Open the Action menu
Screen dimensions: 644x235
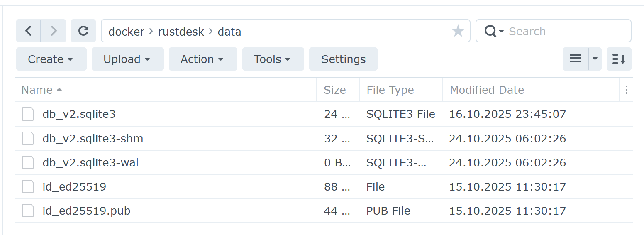[202, 59]
